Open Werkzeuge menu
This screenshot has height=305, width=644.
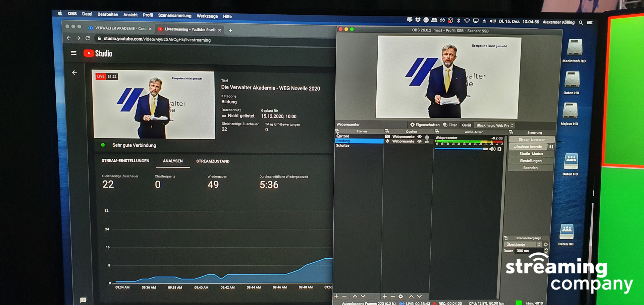[x=207, y=16]
